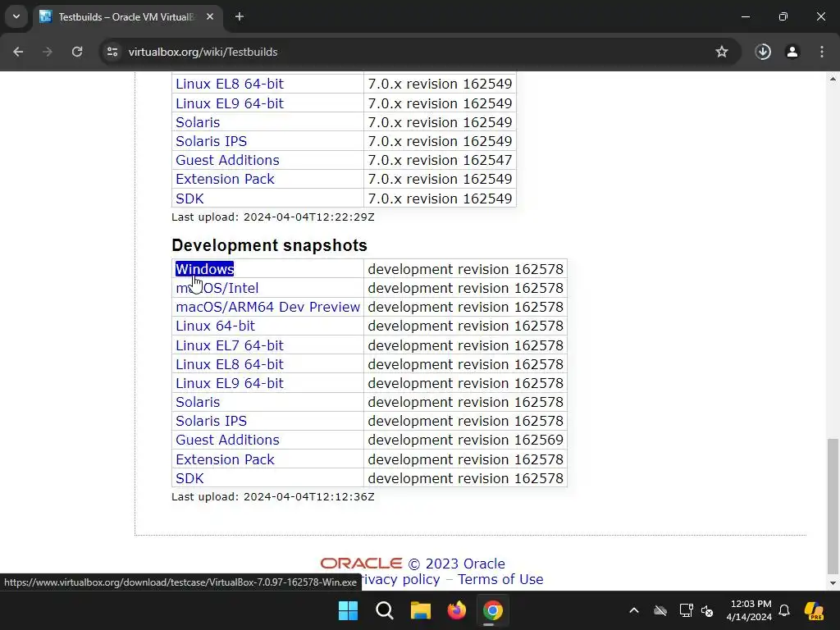Go forward with the forward arrow
The image size is (840, 630).
[48, 52]
